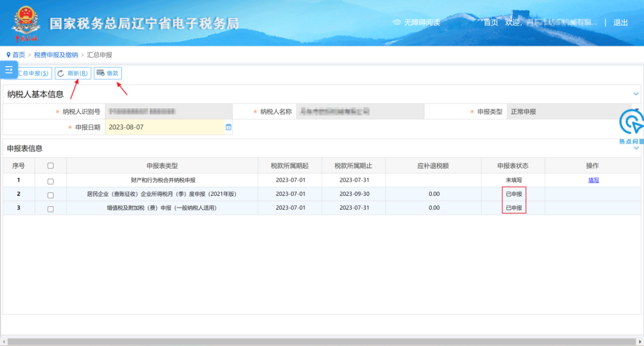Viewport: 644px width, 346px height.
Task: Open 税费申报及缴纳 breadcrumb item
Action: click(56, 55)
